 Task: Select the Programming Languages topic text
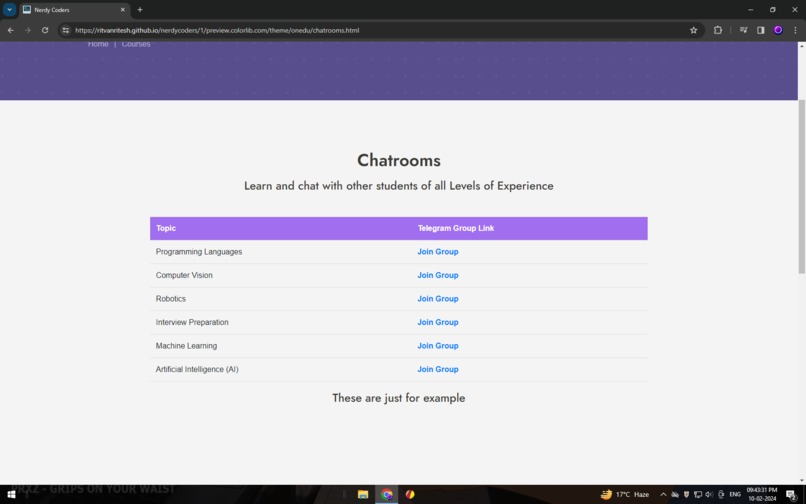[199, 252]
